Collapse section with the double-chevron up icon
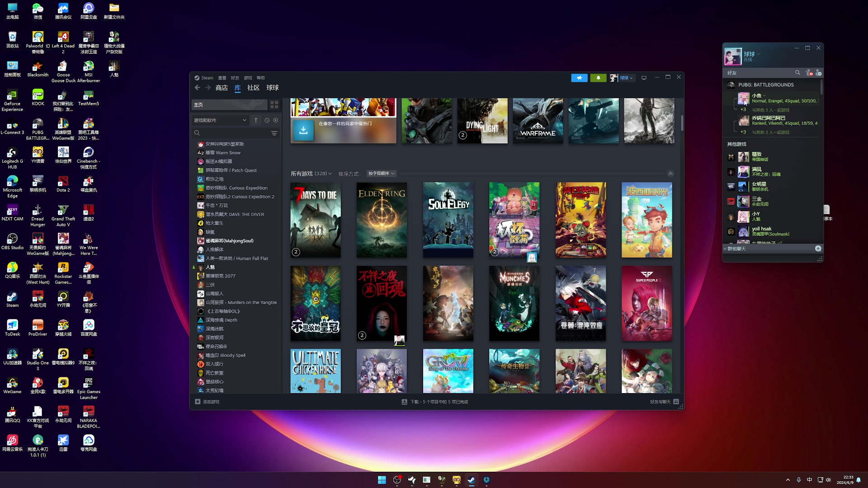Screen dimensions: 868x488 670,174
